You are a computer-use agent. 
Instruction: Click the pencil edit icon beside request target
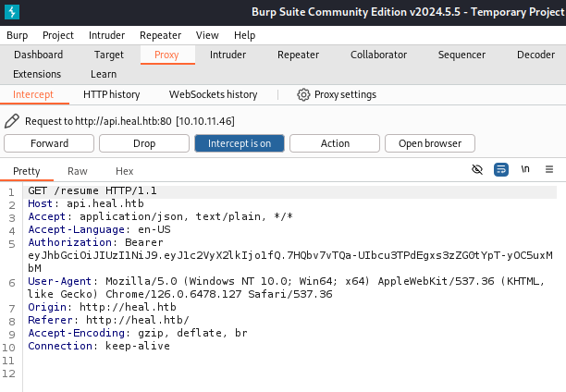pos(12,121)
